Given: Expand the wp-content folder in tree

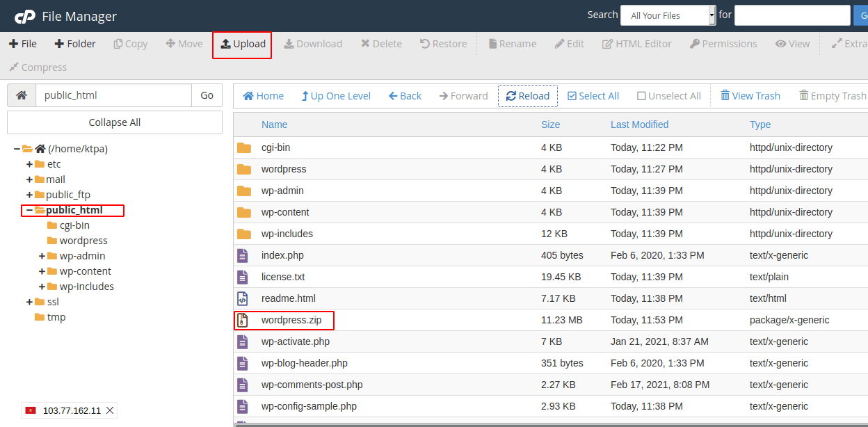Looking at the screenshot, I should [x=42, y=271].
